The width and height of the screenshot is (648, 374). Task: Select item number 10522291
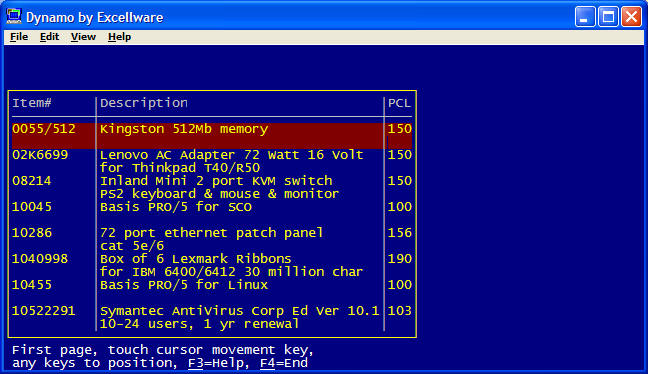44,311
